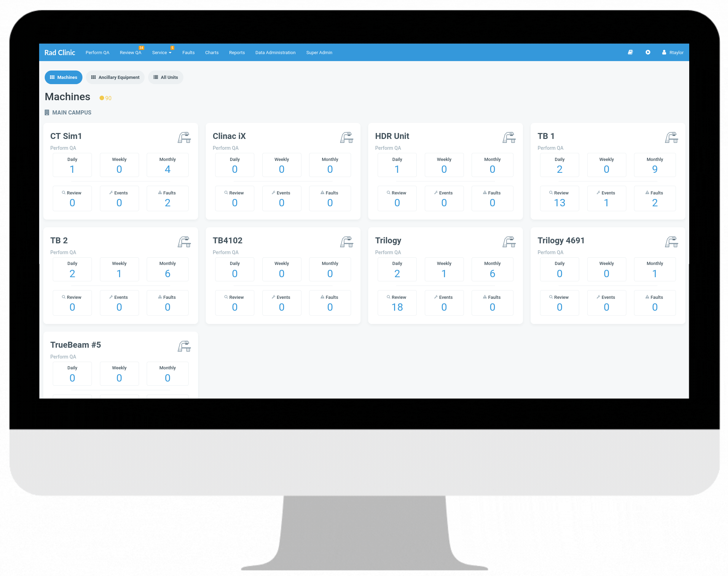The image size is (728, 576).
Task: Click the orange 34 badge on Review QA
Action: (141, 47)
